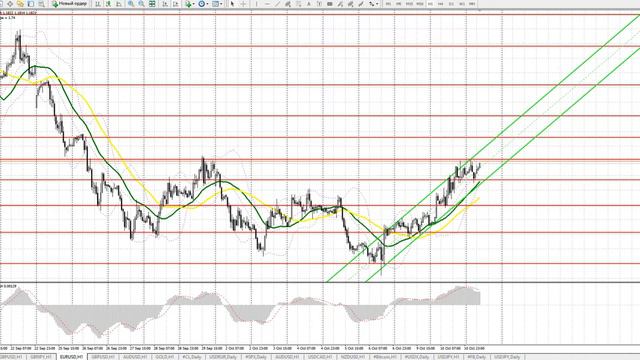The height and width of the screenshot is (360, 640).
Task: Switch to M1 timeframe
Action: point(388,4)
